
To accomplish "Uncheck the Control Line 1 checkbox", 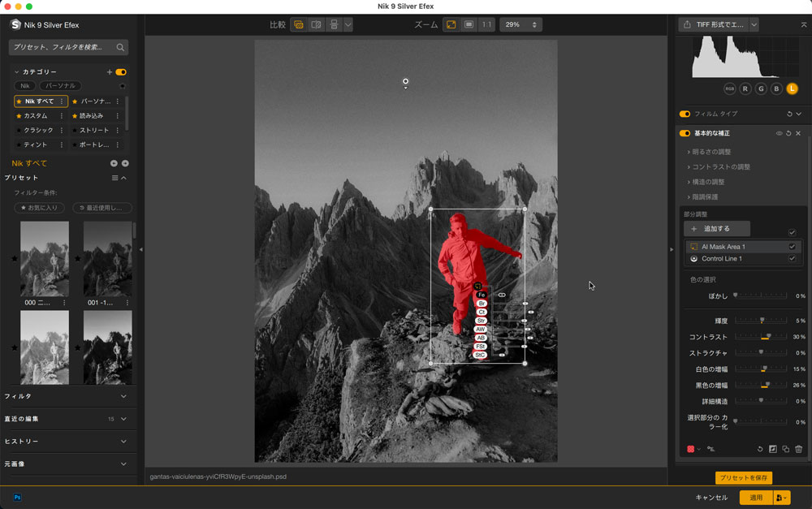I will click(792, 259).
